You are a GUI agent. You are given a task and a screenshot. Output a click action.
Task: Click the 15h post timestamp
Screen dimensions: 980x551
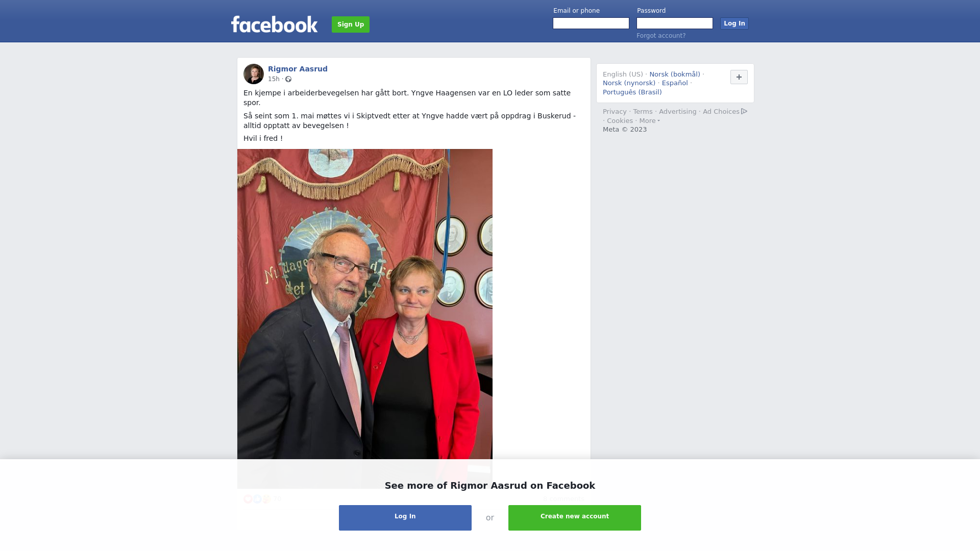274,79
